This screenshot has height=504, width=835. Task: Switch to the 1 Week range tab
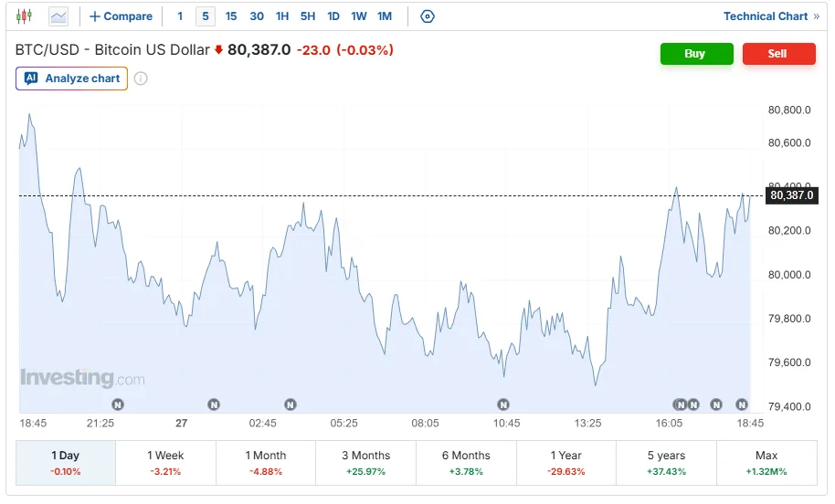[x=165, y=463]
